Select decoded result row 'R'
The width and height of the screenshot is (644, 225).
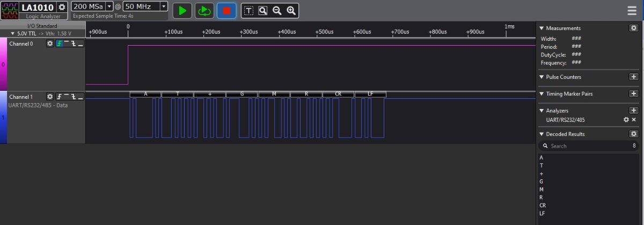point(589,197)
